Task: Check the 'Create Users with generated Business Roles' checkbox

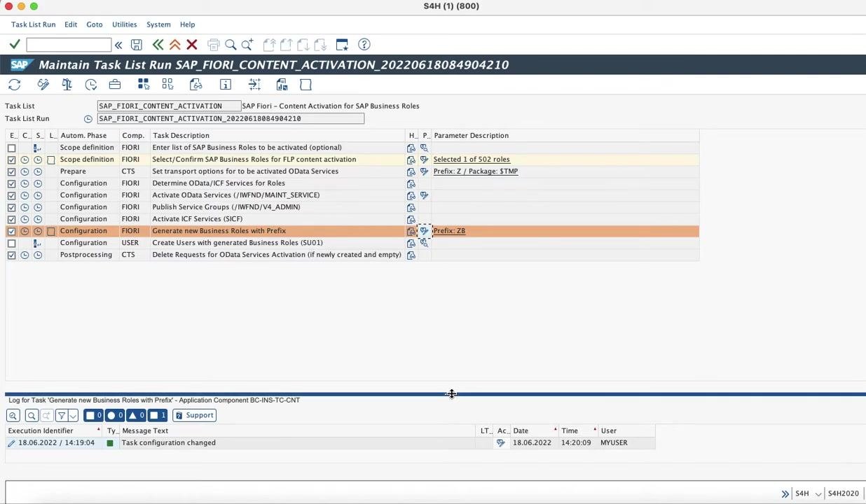Action: tap(11, 243)
